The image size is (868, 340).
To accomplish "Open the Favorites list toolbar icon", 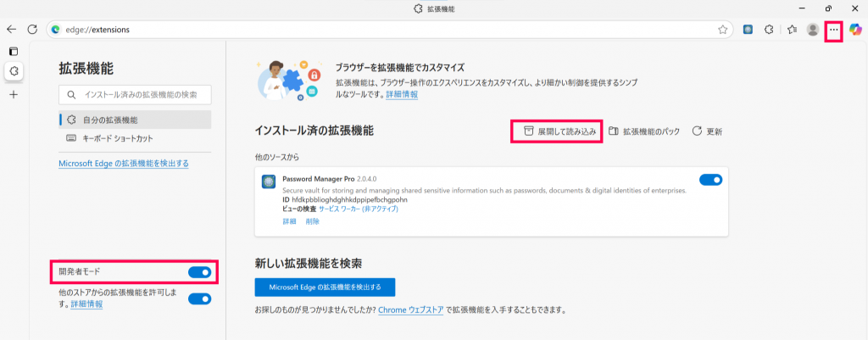I will point(793,30).
